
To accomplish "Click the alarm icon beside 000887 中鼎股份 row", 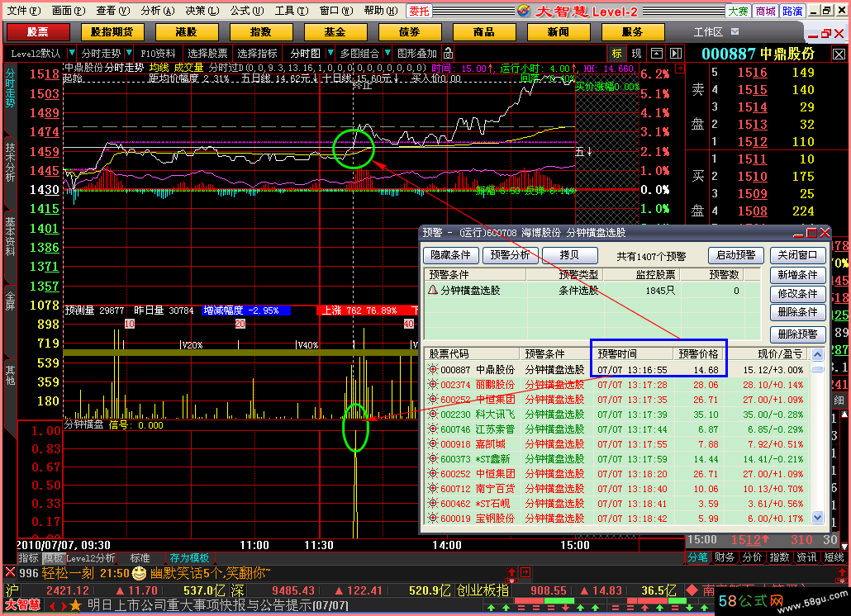I will coord(433,370).
